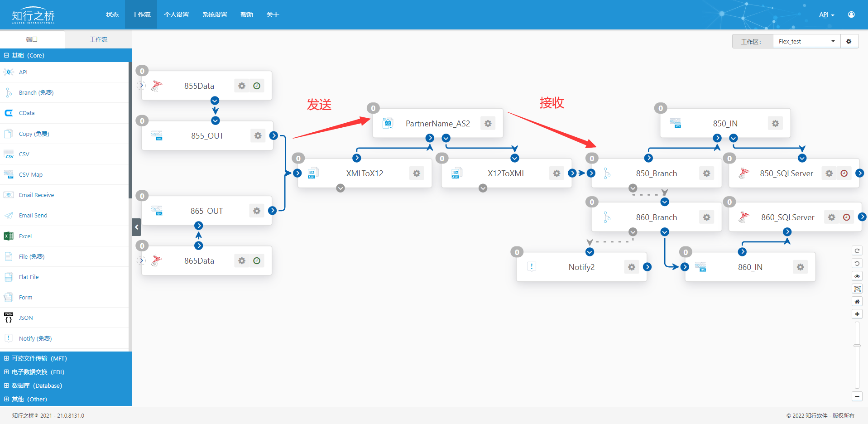
Task: Click red clock icon on 850_SQLServer
Action: click(x=844, y=173)
